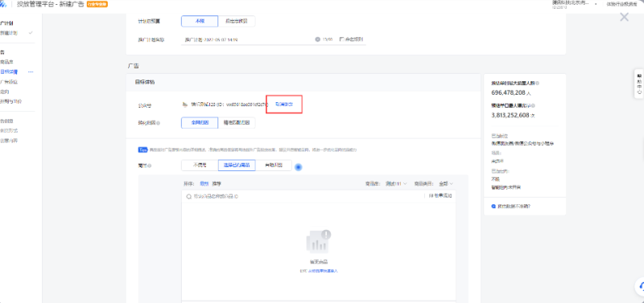Sort products by 推荐
Screen dimensions: 644x303
point(217,184)
